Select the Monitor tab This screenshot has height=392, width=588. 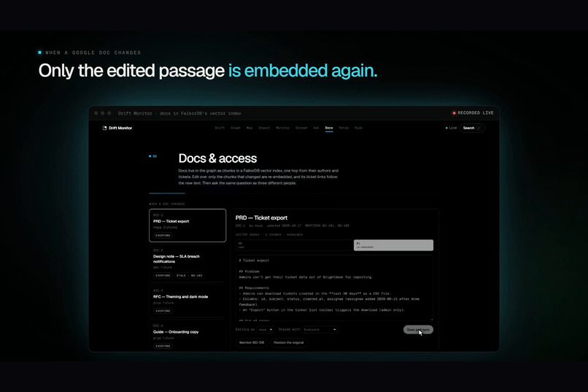click(x=283, y=128)
